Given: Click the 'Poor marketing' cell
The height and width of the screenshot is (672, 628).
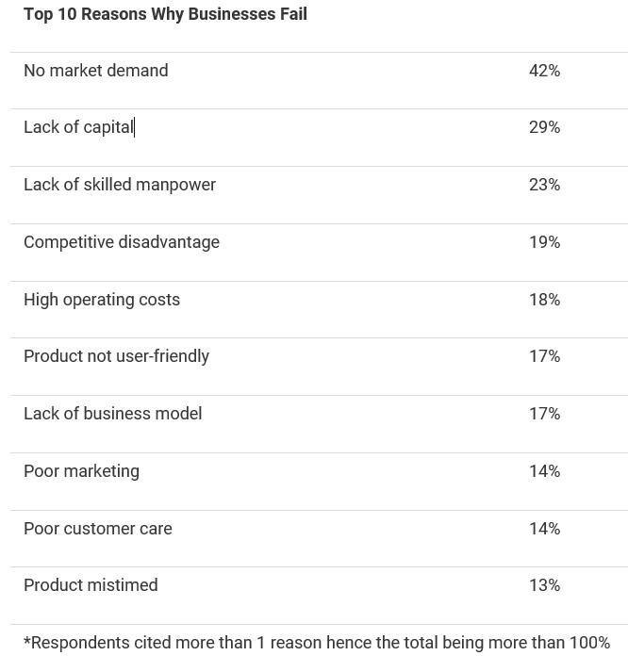Looking at the screenshot, I should [x=81, y=471].
